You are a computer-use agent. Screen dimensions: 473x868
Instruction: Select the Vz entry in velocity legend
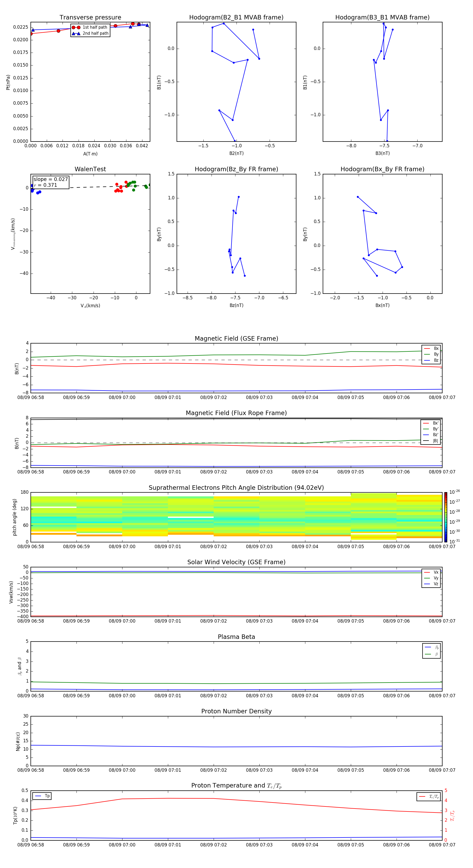click(431, 584)
